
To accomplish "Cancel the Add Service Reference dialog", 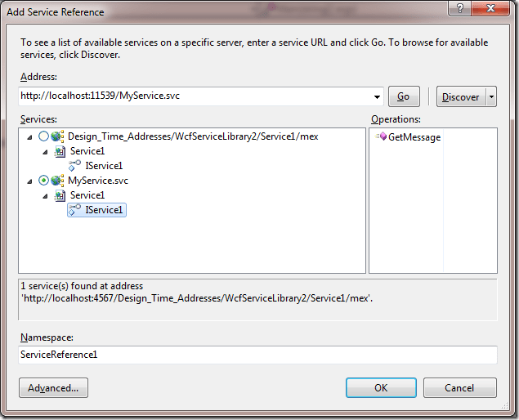I will 459,387.
